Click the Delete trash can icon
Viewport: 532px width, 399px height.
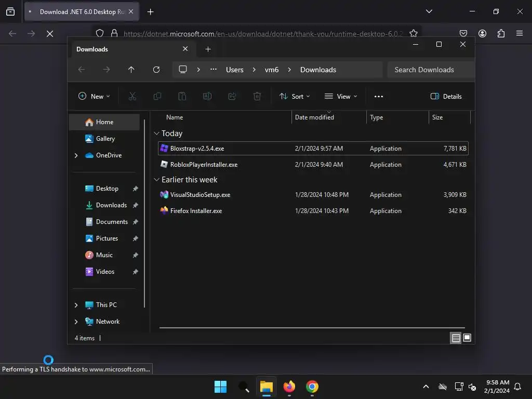(257, 96)
